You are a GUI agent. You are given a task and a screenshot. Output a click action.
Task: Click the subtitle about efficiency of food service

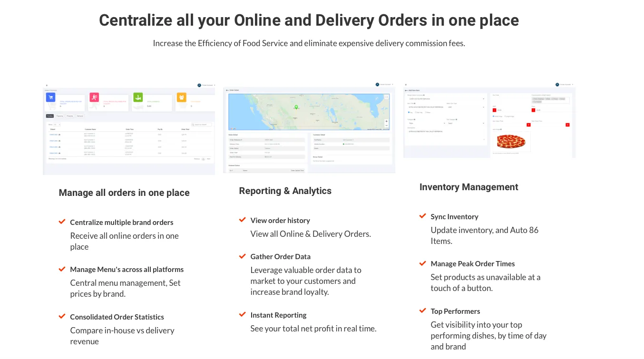coord(309,43)
